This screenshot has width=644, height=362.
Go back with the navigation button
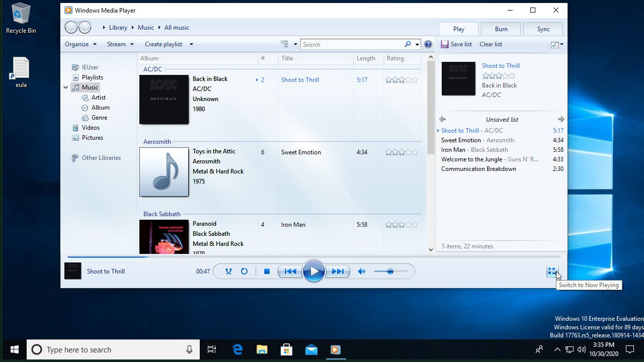click(x=71, y=28)
